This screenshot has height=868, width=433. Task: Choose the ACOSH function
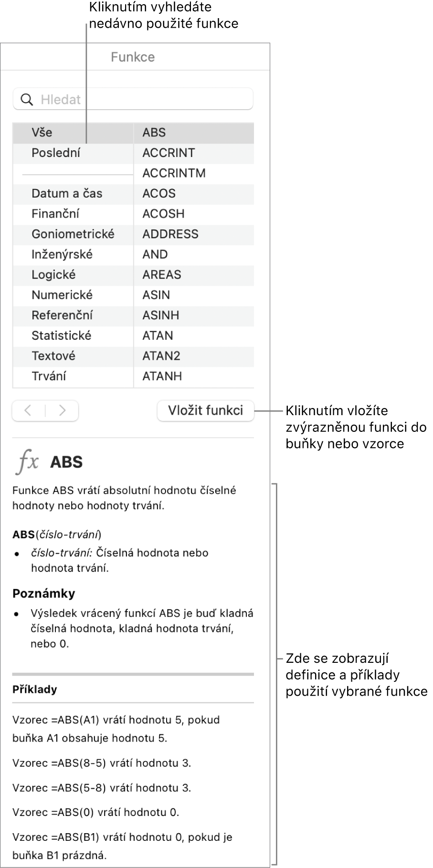point(194,214)
